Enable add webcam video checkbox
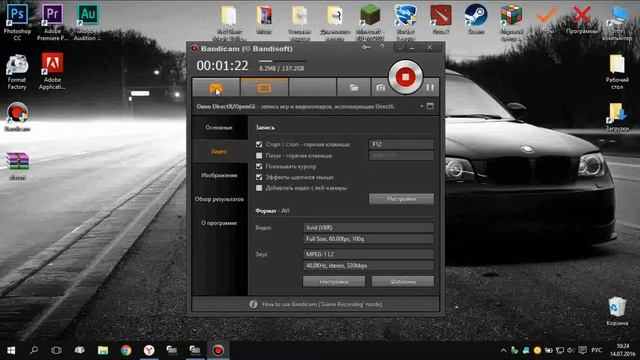640x360 pixels. pyautogui.click(x=259, y=188)
